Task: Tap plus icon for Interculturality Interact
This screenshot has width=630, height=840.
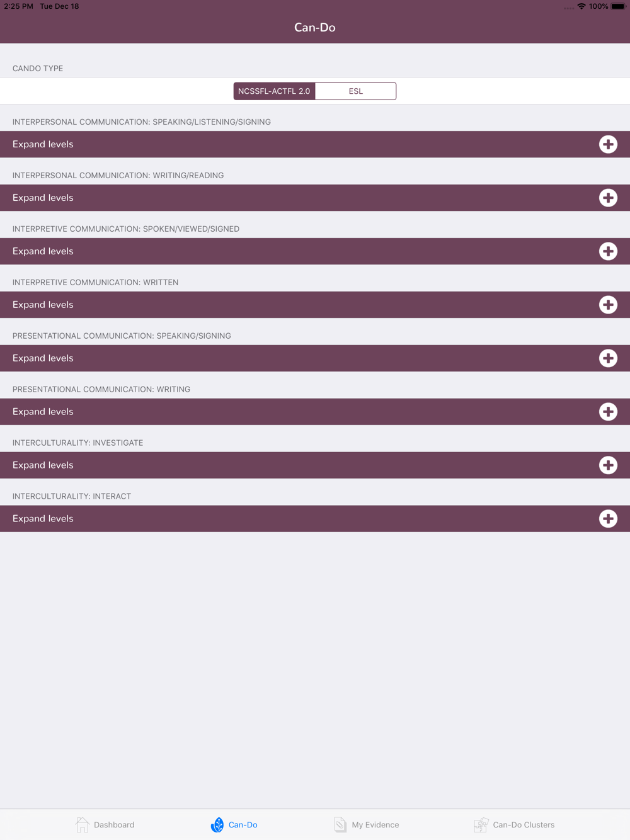Action: [608, 519]
